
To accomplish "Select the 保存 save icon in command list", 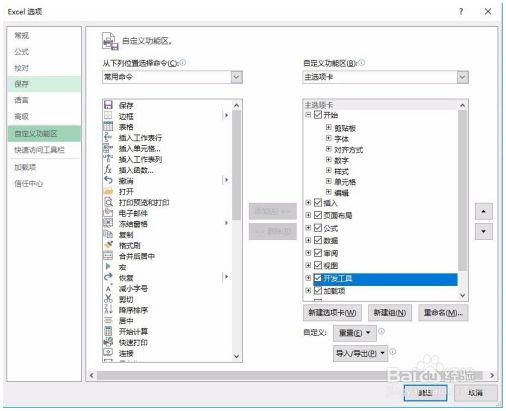I will (x=108, y=105).
